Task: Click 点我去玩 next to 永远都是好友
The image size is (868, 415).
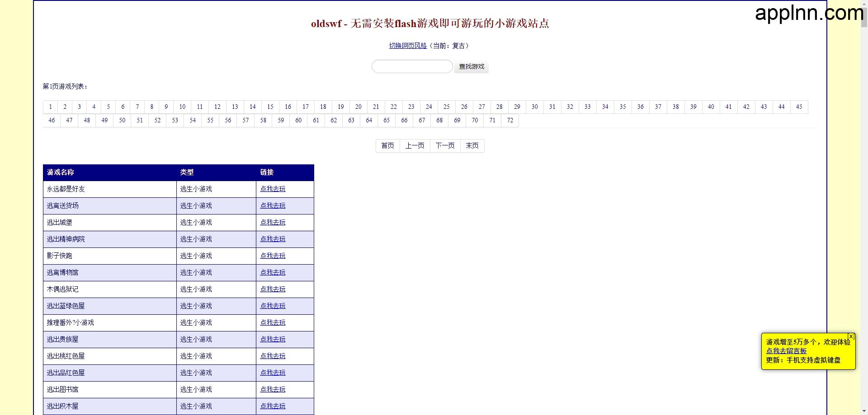Action: click(x=273, y=189)
